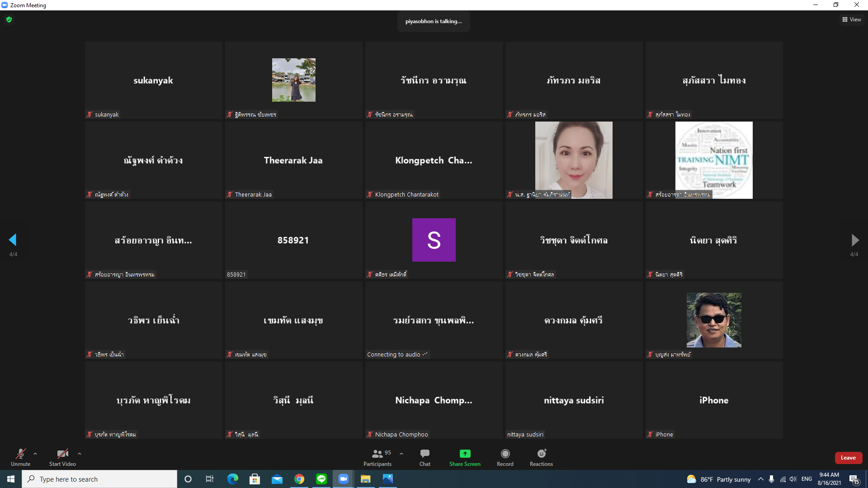868x488 pixels.
Task: Go to previous gallery page arrow
Action: (13, 239)
